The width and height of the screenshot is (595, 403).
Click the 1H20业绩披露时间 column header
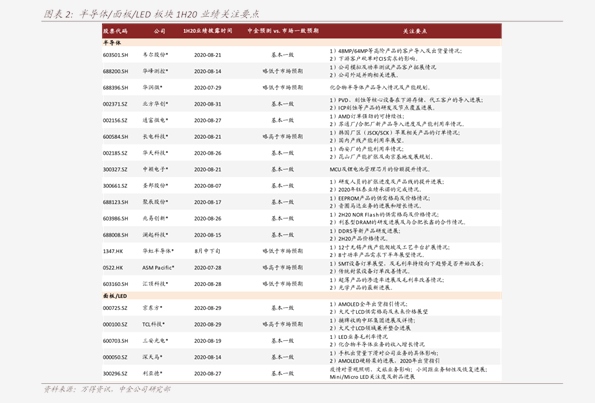point(208,31)
